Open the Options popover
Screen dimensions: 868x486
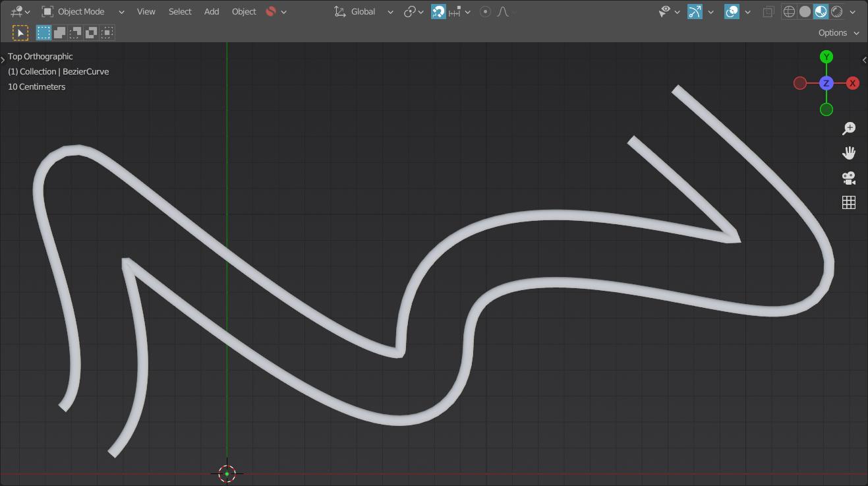[x=838, y=32]
